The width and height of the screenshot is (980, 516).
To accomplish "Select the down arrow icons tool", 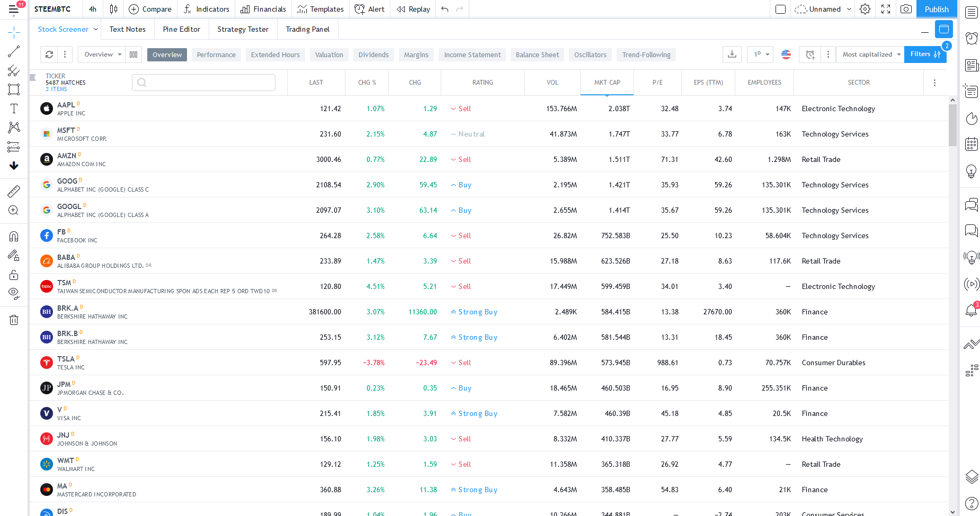I will 14,166.
